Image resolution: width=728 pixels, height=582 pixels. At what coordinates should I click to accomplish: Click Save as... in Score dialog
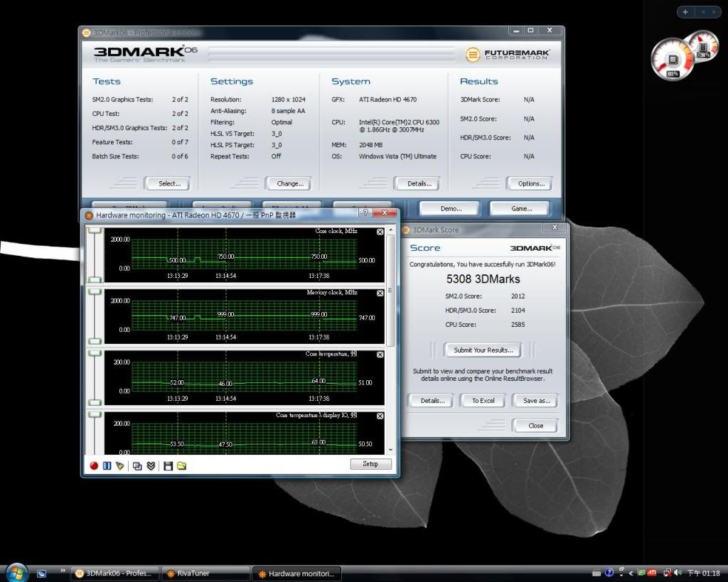point(535,401)
